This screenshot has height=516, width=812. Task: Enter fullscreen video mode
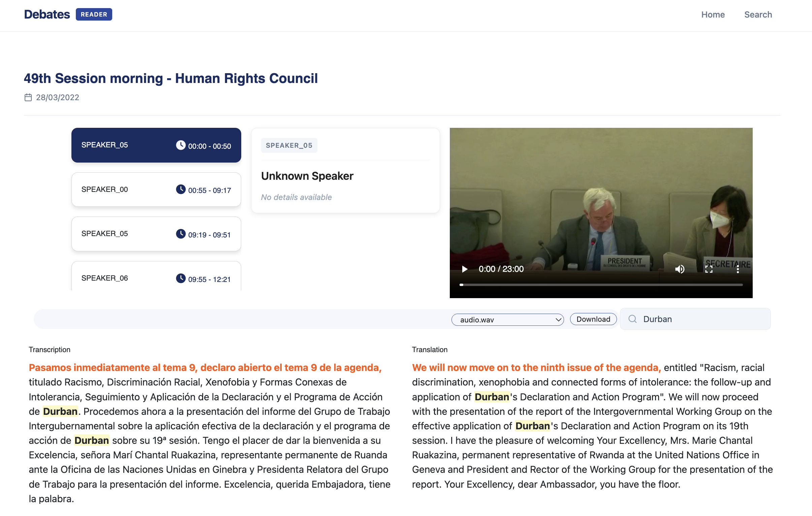coord(709,269)
